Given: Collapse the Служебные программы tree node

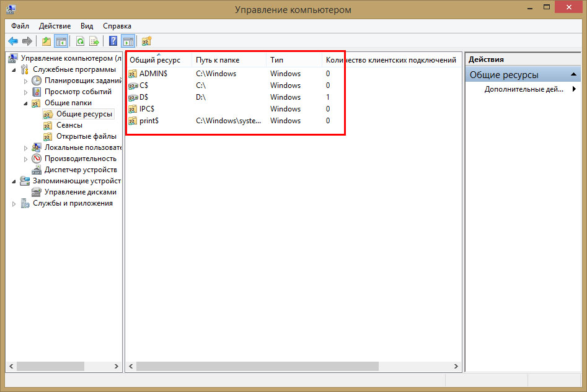Looking at the screenshot, I should [x=14, y=70].
